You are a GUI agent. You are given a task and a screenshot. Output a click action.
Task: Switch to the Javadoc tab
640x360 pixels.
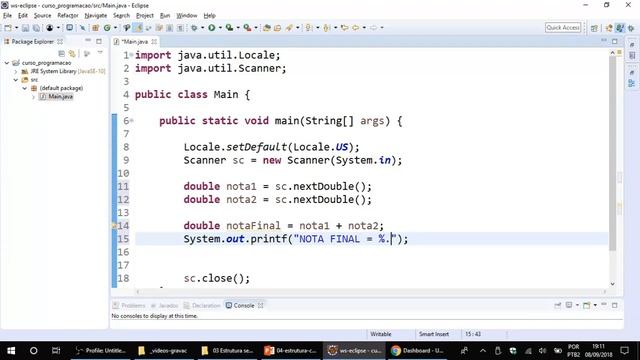click(x=164, y=305)
